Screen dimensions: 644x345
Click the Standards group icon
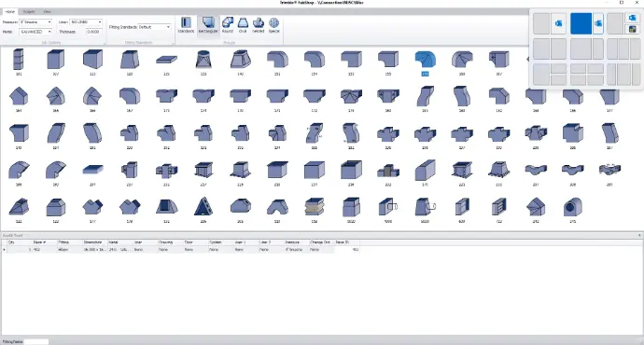pyautogui.click(x=186, y=25)
